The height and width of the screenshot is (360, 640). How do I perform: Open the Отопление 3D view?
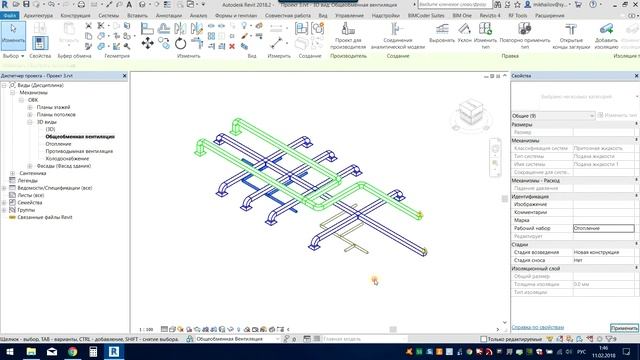click(x=58, y=144)
